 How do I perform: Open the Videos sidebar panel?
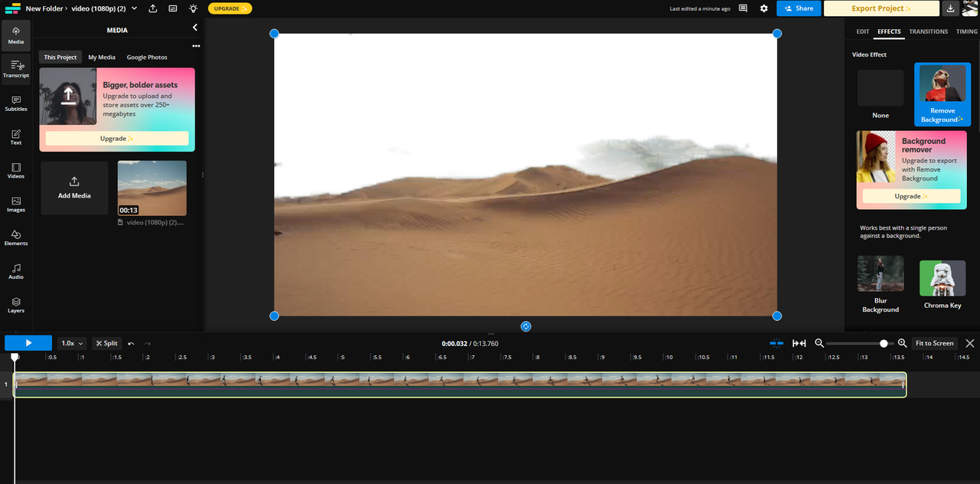(x=16, y=170)
